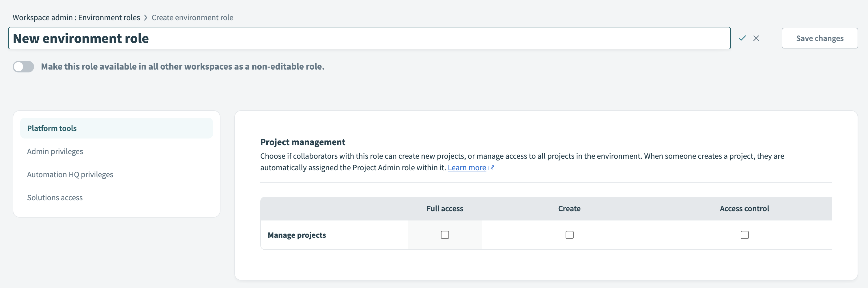Select the Manage projects row label
Image resolution: width=868 pixels, height=288 pixels.
297,235
